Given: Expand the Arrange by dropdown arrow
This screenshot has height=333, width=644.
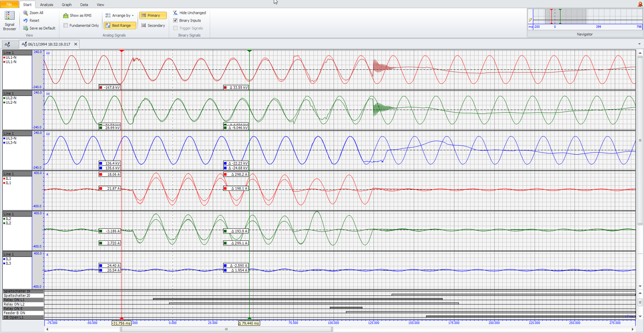Looking at the screenshot, I should [x=133, y=16].
